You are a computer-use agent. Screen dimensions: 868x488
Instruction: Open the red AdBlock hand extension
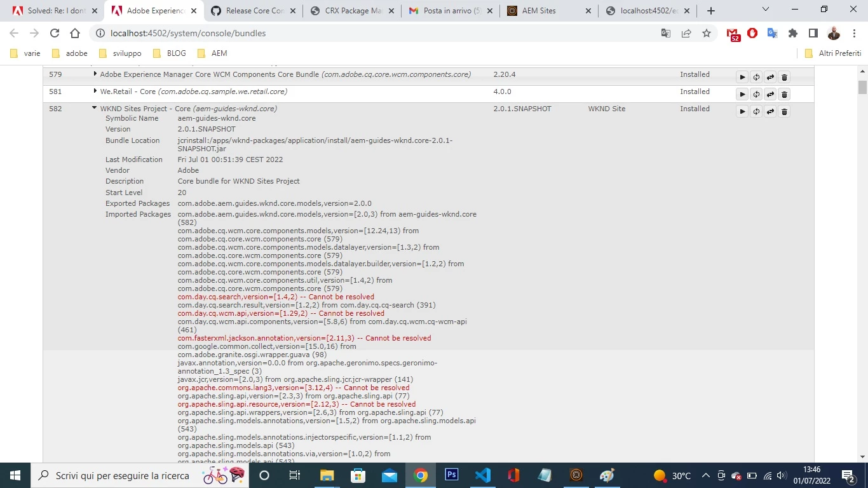(x=752, y=33)
